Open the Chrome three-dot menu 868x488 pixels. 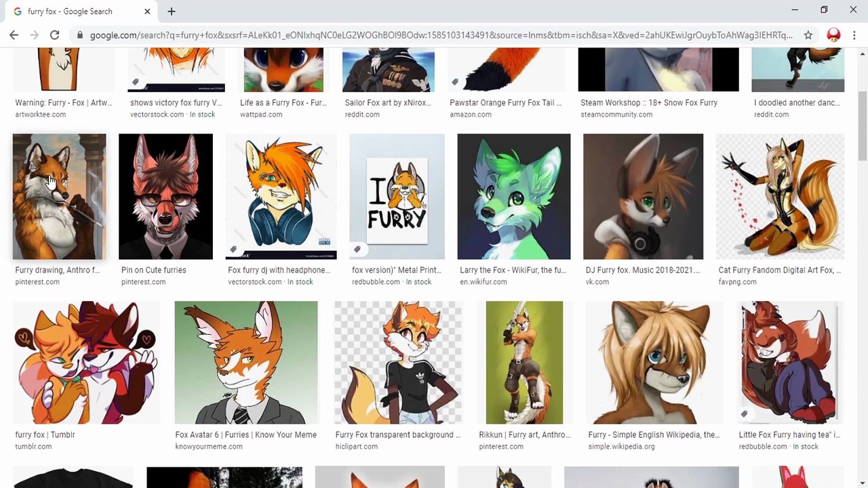(x=854, y=35)
